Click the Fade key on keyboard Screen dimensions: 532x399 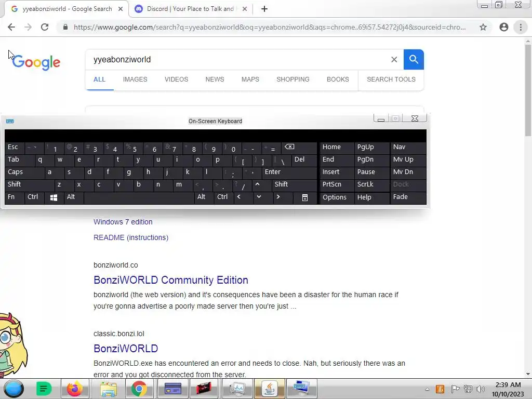pyautogui.click(x=408, y=197)
